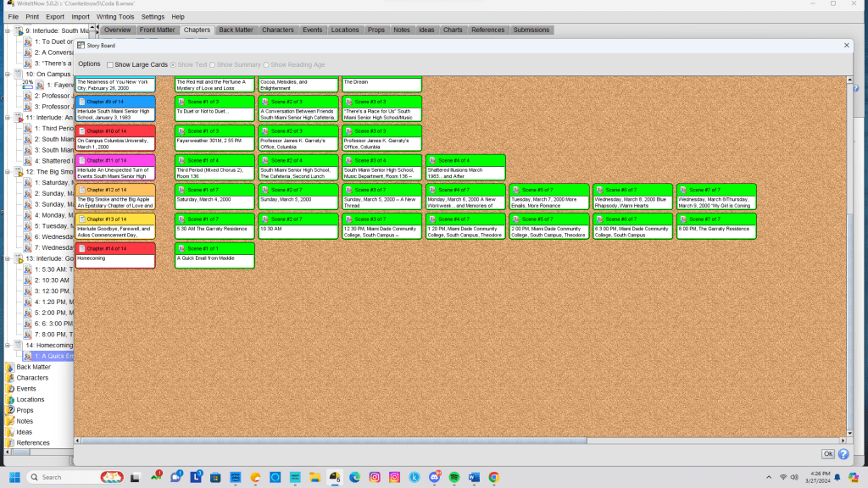This screenshot has height=488, width=868.
Task: Click the Locations icon in left sidebar
Action: click(10, 399)
